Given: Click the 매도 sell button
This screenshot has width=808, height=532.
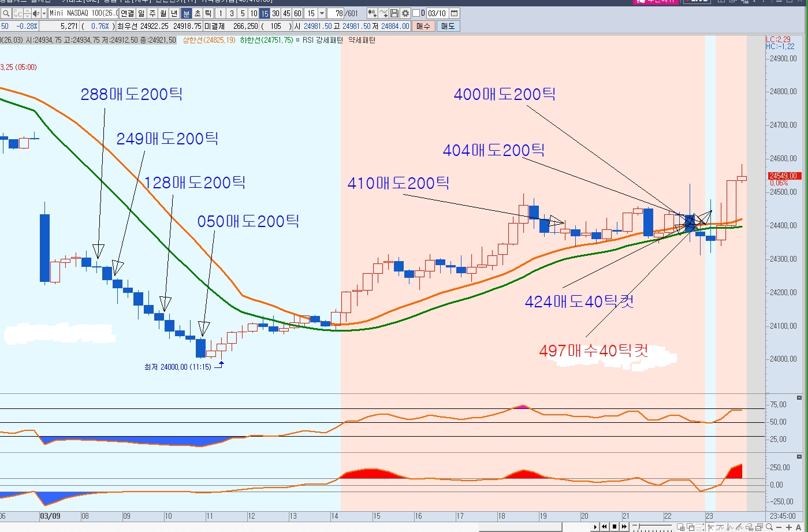Looking at the screenshot, I should [448, 26].
